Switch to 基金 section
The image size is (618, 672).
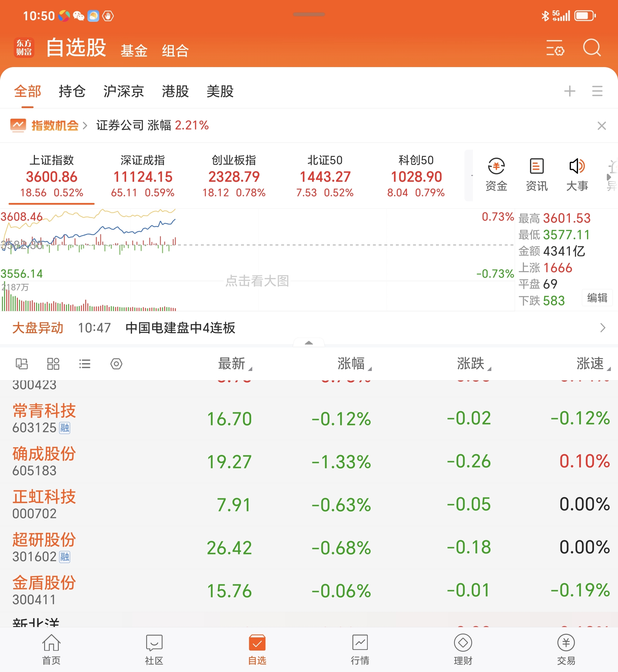(x=134, y=50)
